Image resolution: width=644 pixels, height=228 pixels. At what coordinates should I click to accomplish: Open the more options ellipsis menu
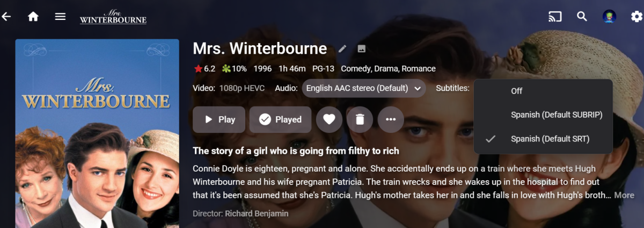tap(391, 119)
